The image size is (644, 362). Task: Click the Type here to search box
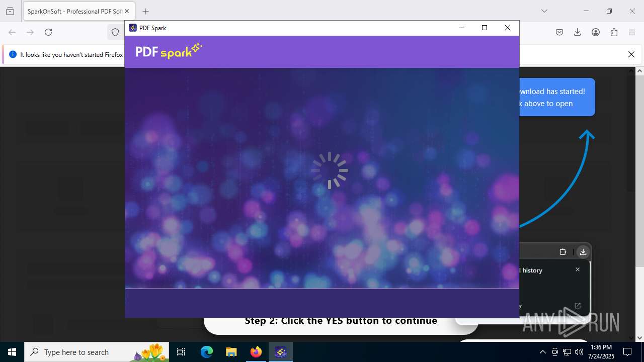tap(97, 352)
